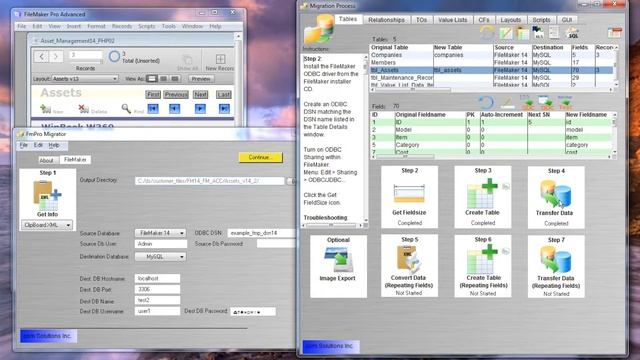Click the Step 3 Create Table icon
640x360 pixels.
(482, 193)
